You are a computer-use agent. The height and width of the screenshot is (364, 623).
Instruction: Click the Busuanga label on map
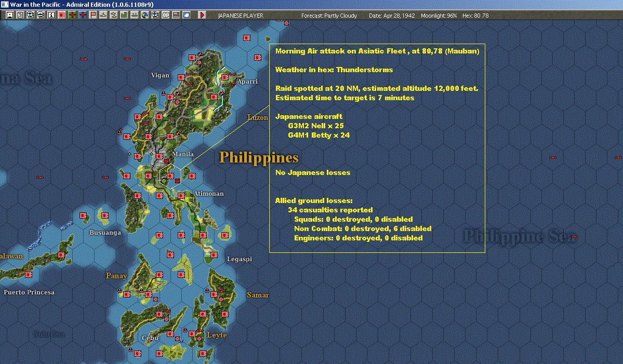[x=105, y=233]
